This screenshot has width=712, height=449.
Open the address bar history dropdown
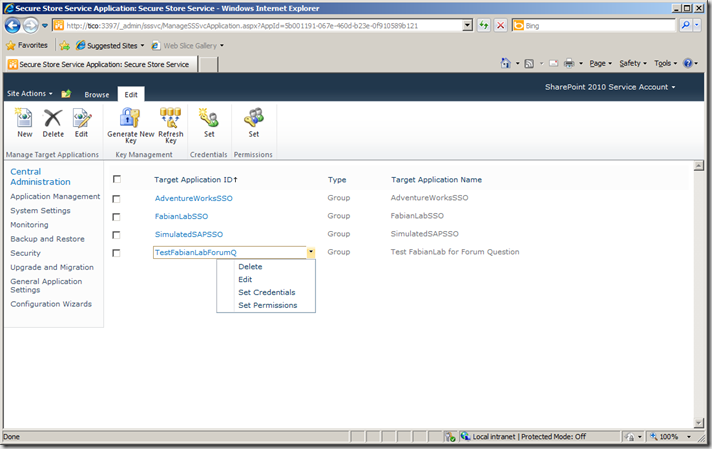click(x=467, y=25)
